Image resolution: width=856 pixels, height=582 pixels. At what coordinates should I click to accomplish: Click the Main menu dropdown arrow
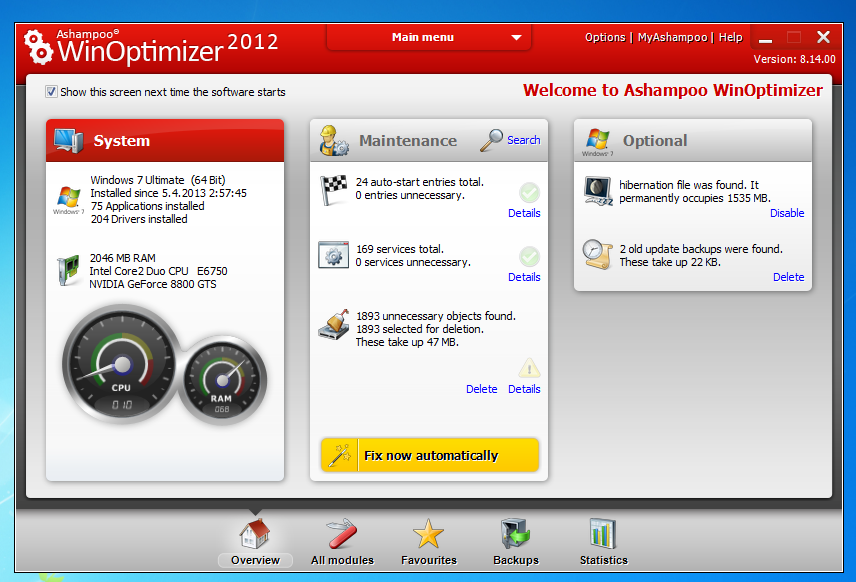click(x=516, y=38)
